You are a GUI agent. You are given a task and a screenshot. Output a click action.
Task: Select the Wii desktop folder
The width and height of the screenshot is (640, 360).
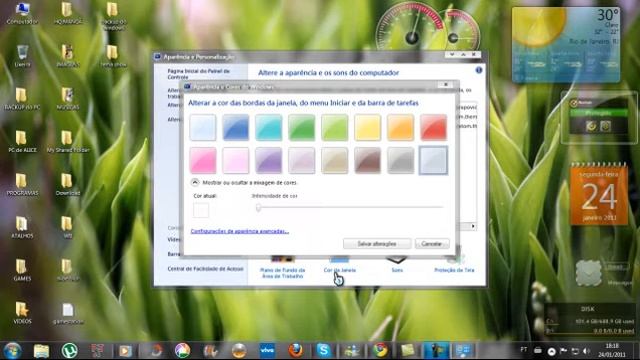(x=68, y=227)
